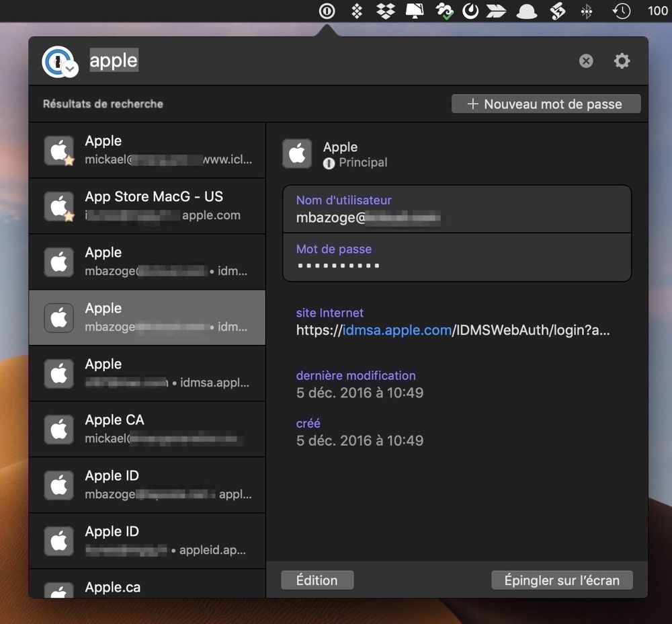The width and height of the screenshot is (672, 624).
Task: Open the Apple entry directly below App Store MacG
Action: coord(147,262)
